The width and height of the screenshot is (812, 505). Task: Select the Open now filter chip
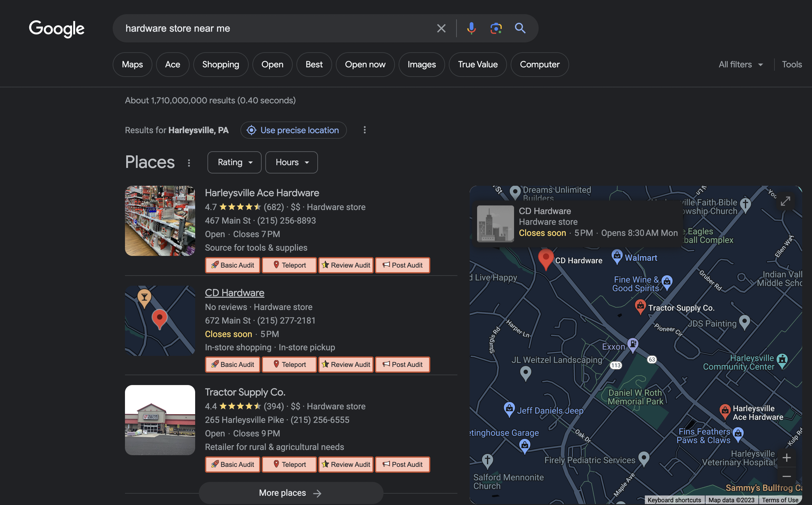click(x=365, y=65)
